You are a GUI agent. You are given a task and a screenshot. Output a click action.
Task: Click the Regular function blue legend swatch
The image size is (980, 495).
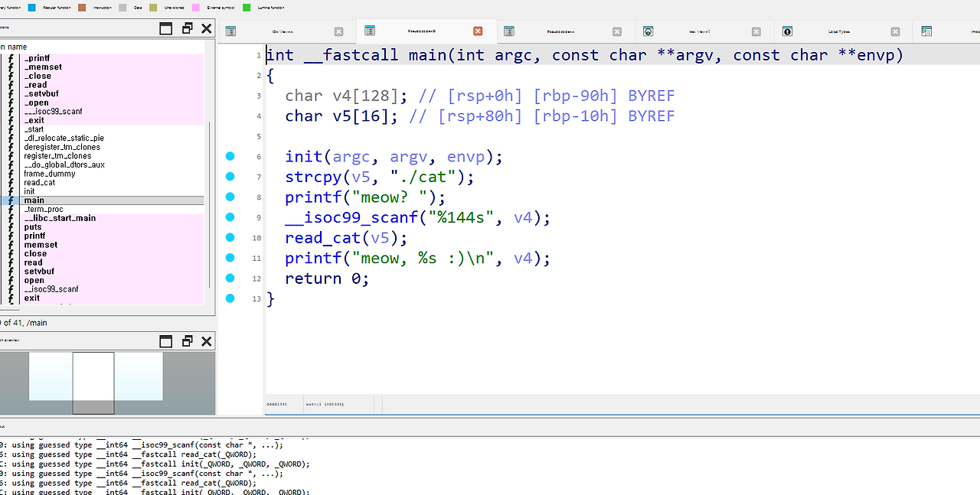pyautogui.click(x=31, y=8)
